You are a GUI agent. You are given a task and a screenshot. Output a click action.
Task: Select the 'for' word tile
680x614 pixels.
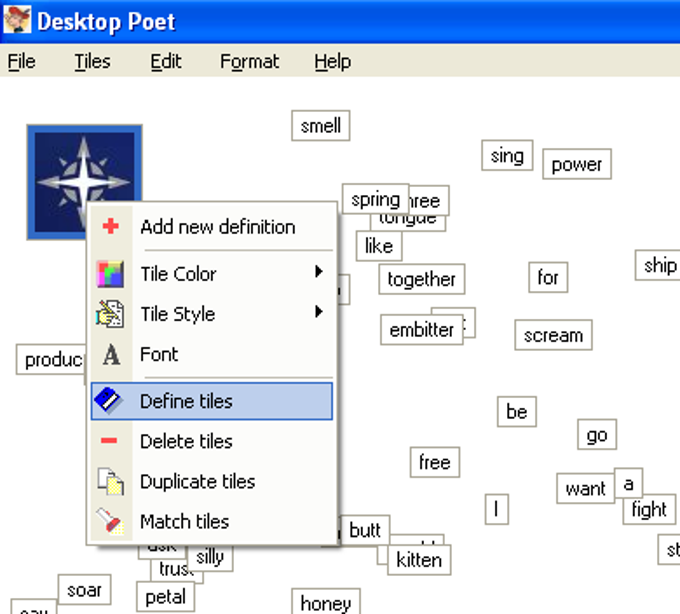coord(548,278)
